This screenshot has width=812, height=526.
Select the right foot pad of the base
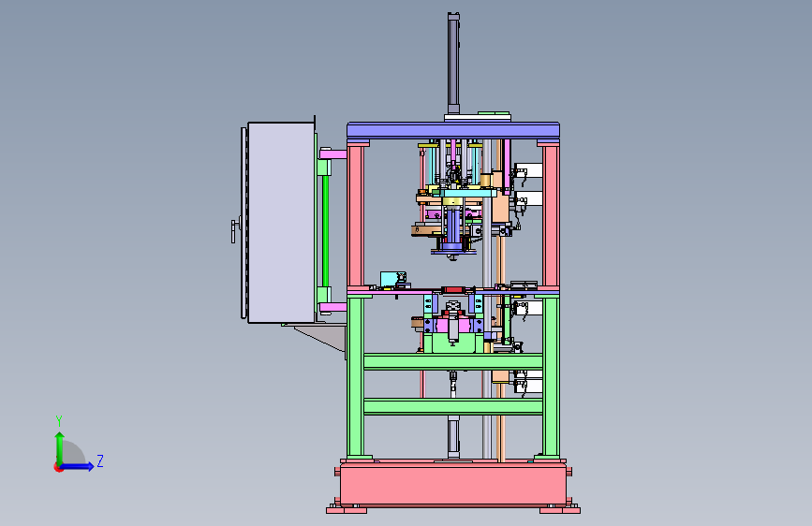[x=560, y=510]
